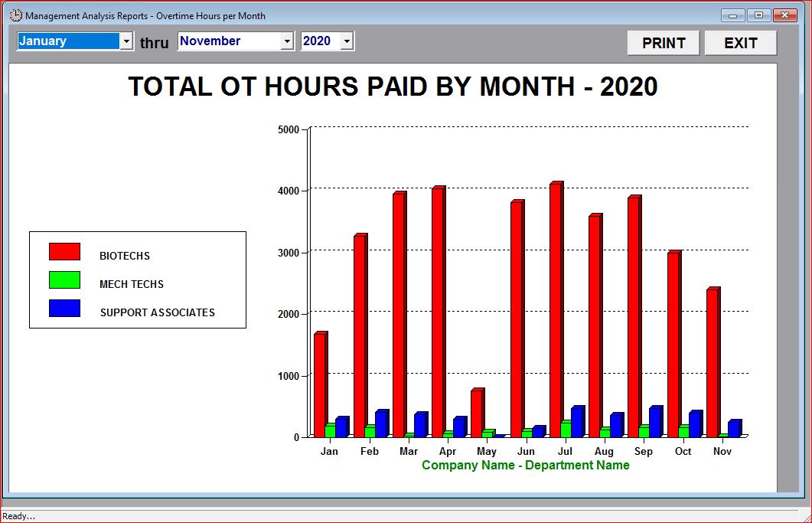The image size is (812, 523).
Task: Minimize the Management Analysis Reports window
Action: (732, 15)
